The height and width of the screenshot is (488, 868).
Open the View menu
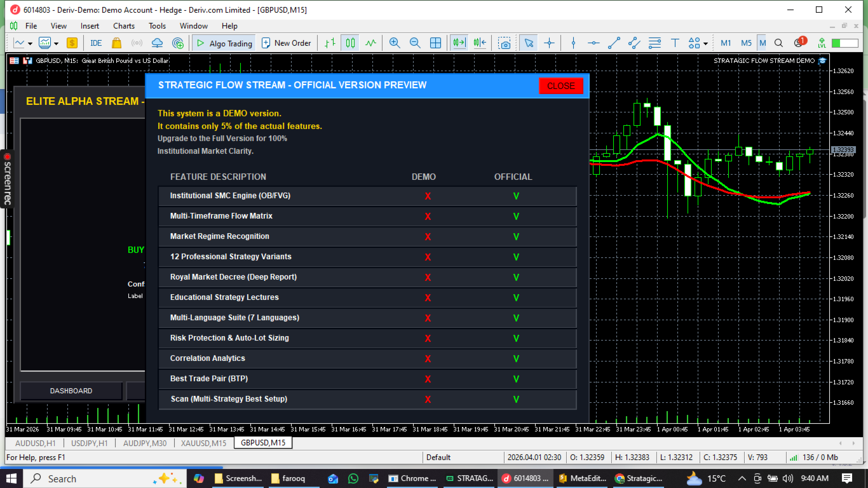tap(58, 26)
